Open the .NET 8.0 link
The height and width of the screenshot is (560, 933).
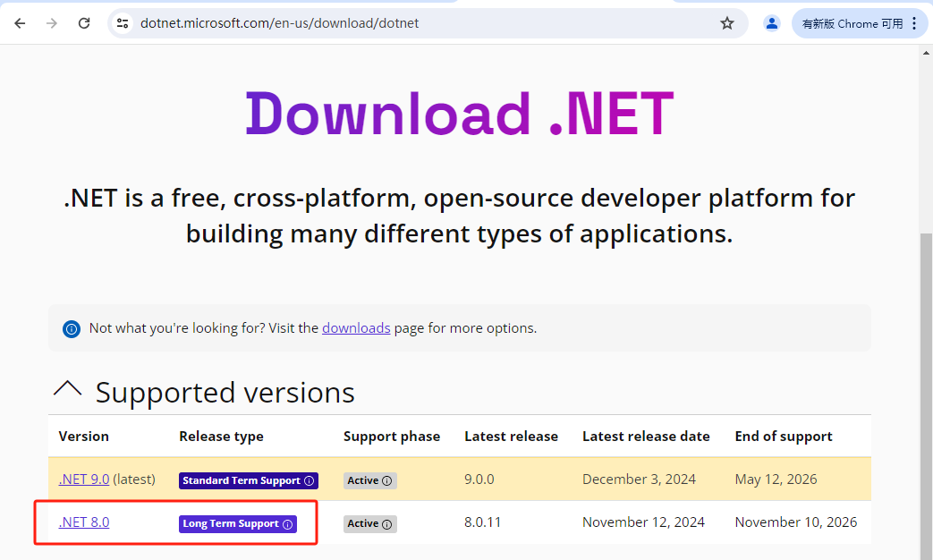[84, 522]
